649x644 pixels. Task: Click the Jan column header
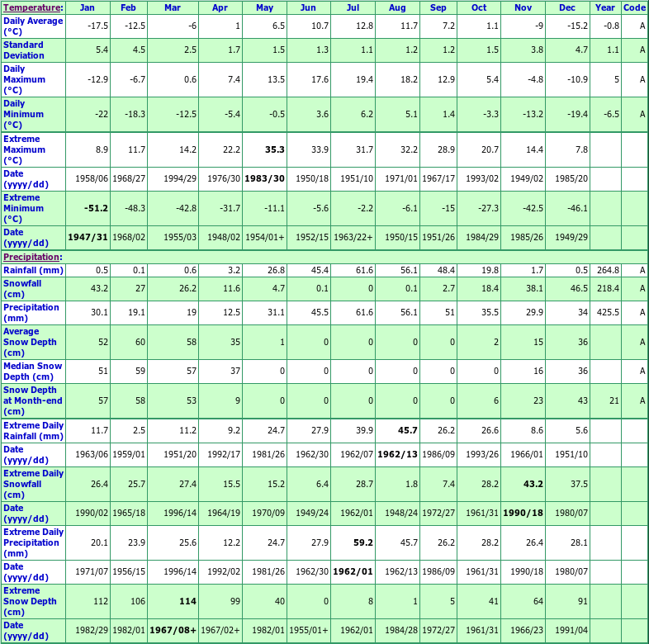(x=88, y=7)
